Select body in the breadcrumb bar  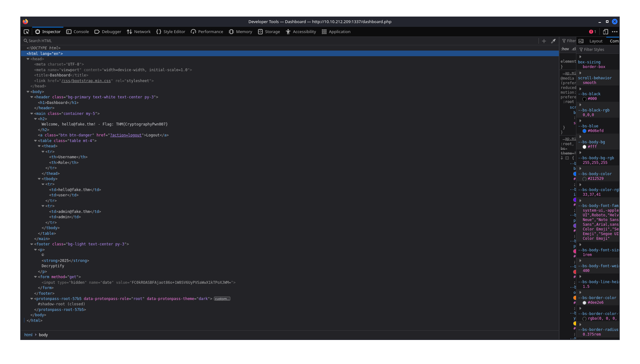click(43, 335)
